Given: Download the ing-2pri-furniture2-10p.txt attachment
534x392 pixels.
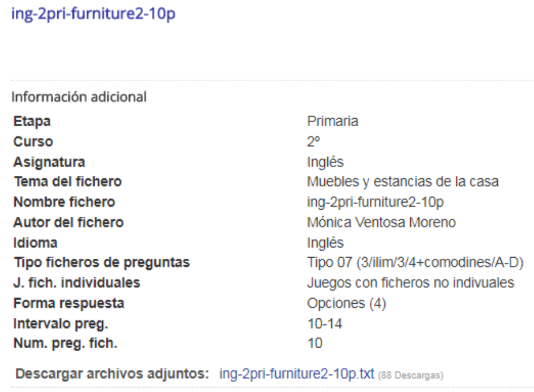Looking at the screenshot, I should click(x=296, y=374).
